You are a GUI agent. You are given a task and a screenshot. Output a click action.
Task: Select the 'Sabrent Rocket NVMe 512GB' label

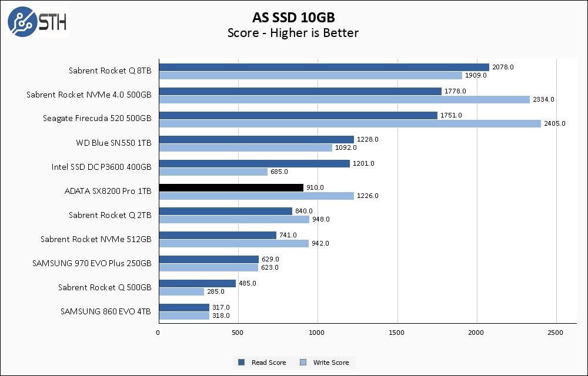(x=96, y=239)
